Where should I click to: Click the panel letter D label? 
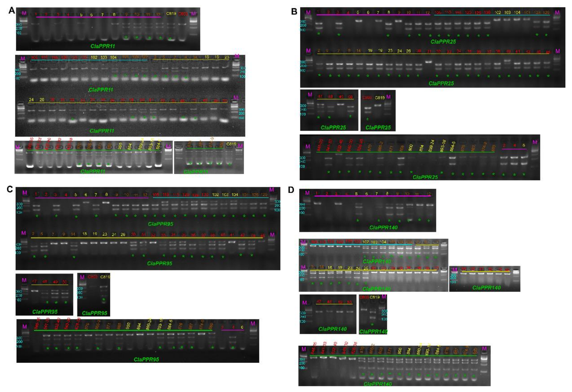291,190
